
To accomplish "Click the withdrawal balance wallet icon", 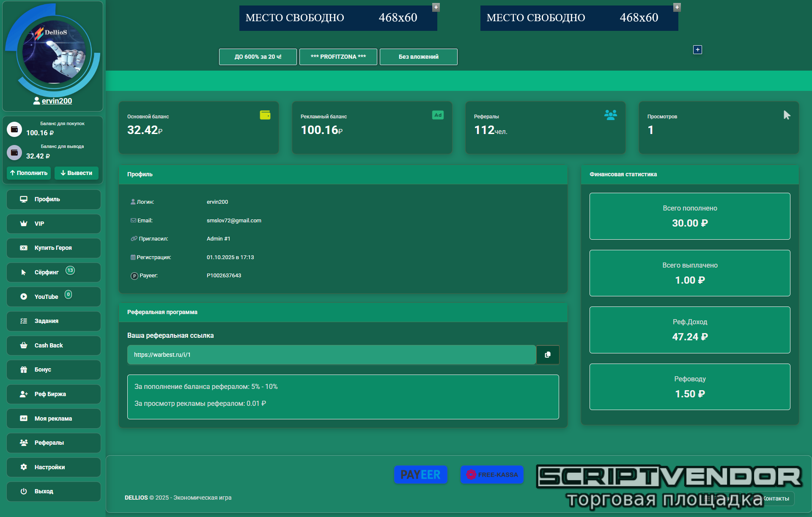I will point(14,152).
